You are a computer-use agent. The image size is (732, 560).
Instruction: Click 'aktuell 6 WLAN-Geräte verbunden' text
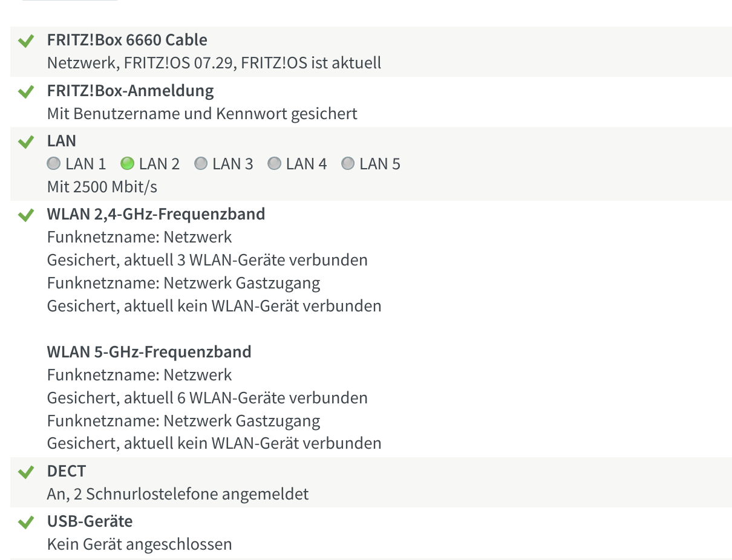[x=246, y=398]
